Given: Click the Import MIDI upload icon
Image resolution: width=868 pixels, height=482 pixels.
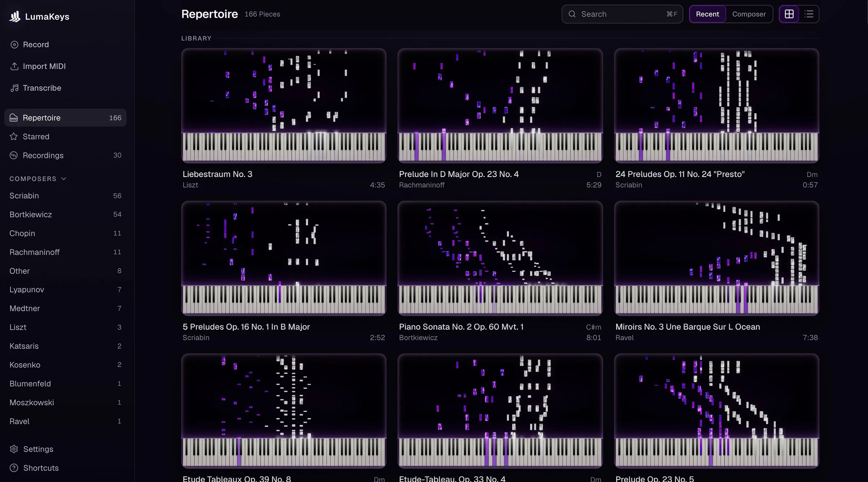Looking at the screenshot, I should [14, 66].
